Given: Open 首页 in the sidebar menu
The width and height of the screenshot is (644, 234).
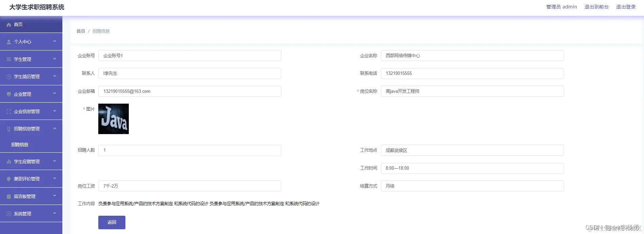Looking at the screenshot, I should tap(31, 24).
